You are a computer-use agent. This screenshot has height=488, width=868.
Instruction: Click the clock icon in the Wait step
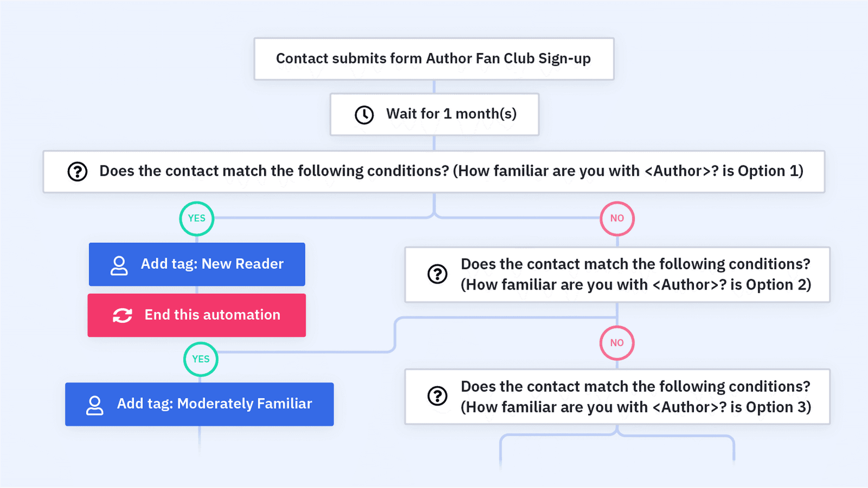click(364, 115)
